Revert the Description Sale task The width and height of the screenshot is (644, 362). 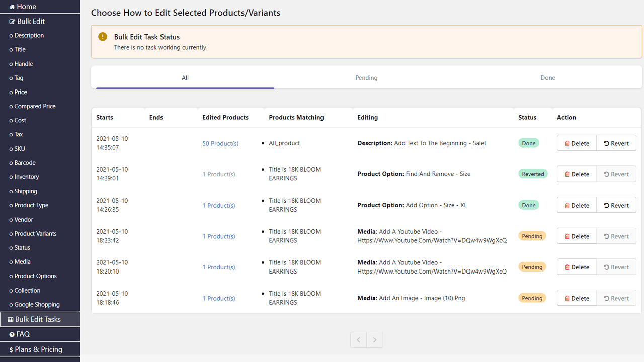coord(616,143)
